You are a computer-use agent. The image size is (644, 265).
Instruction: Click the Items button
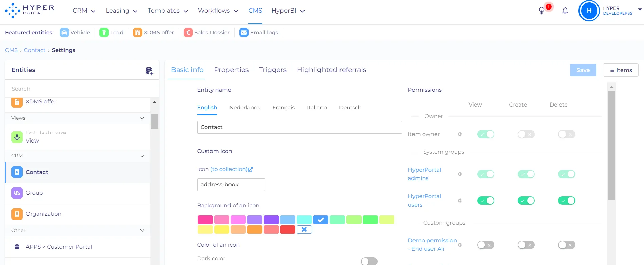pyautogui.click(x=621, y=70)
